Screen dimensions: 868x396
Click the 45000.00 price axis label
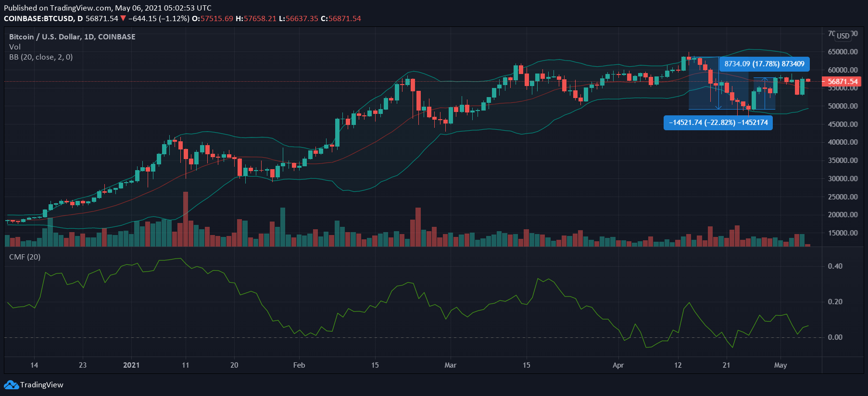pyautogui.click(x=843, y=124)
